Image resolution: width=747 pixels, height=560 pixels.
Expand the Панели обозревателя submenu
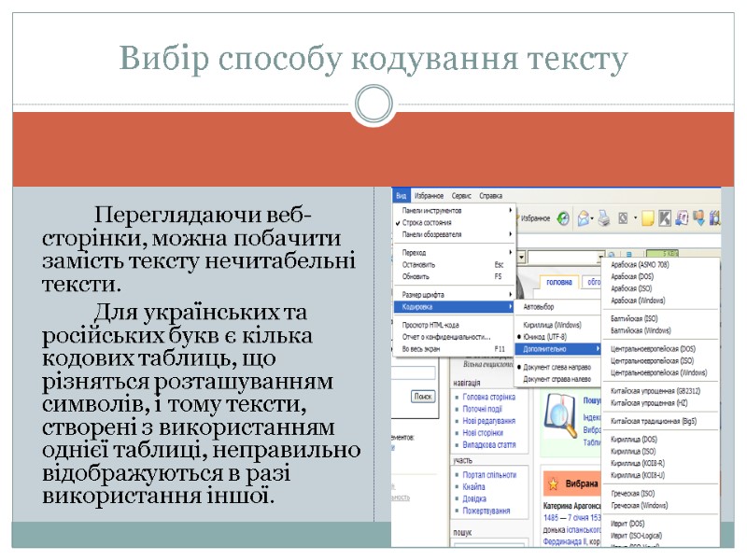(x=455, y=234)
